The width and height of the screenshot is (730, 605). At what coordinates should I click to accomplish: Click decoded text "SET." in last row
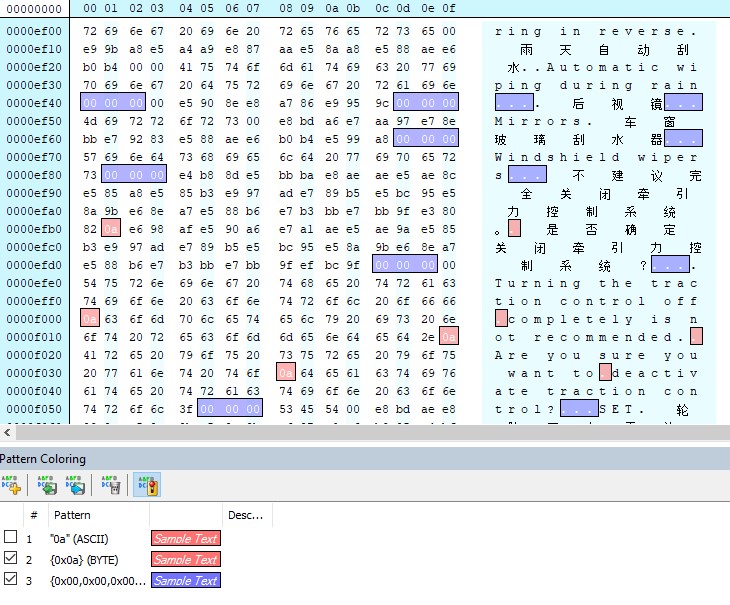pos(622,410)
